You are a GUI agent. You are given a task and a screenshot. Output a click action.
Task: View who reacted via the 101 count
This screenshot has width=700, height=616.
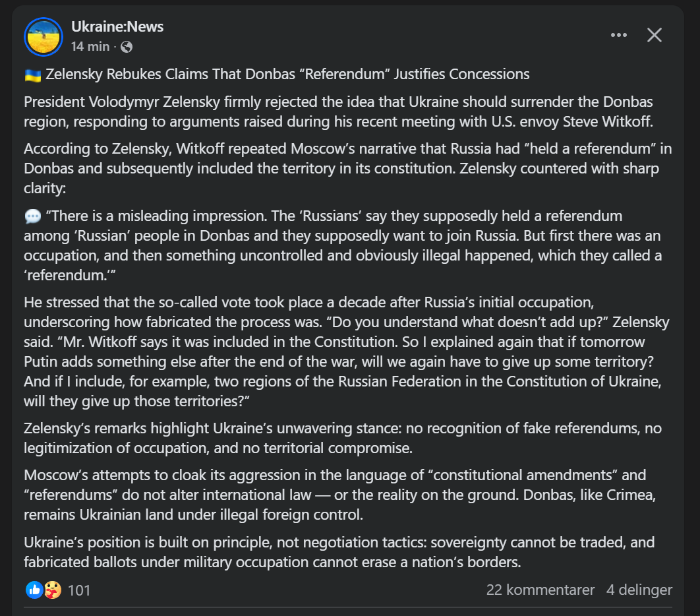coord(79,590)
